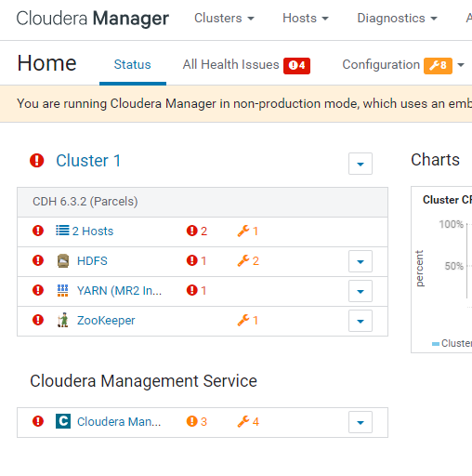472x476 pixels.
Task: Click the Cloudera Management Service C icon
Action: point(63,421)
